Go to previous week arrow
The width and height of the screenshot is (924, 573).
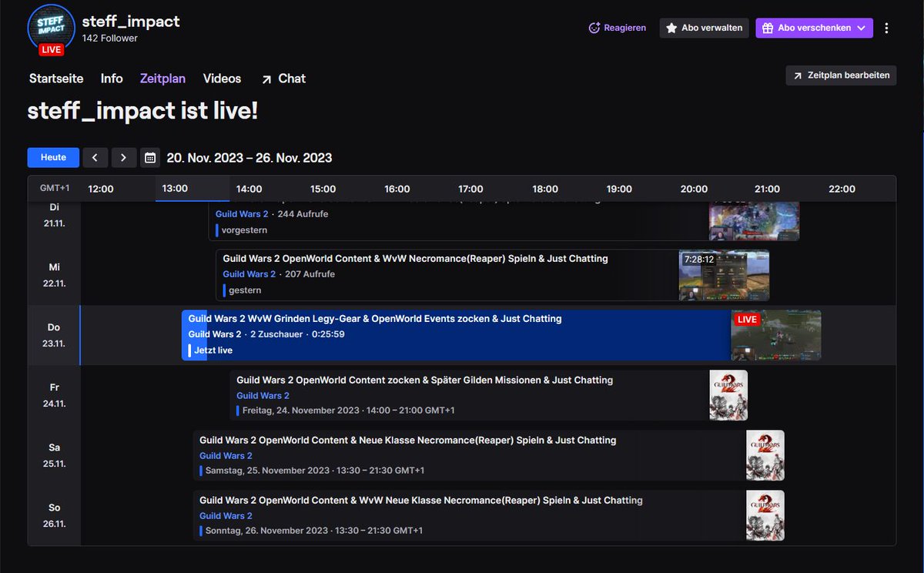point(95,158)
